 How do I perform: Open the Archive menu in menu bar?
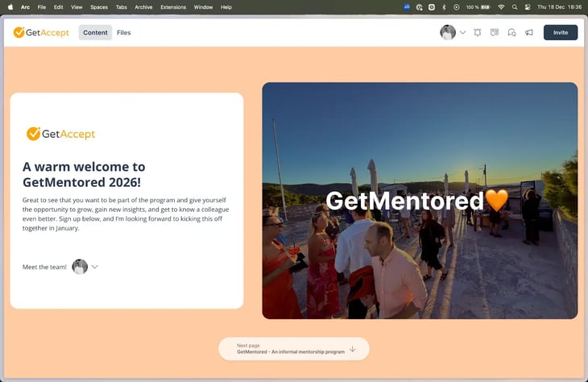tap(143, 6)
